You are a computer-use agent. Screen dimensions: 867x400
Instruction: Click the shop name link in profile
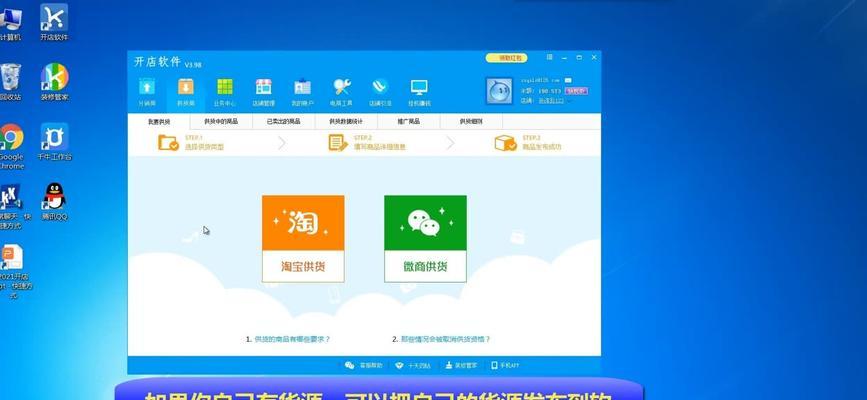click(551, 101)
